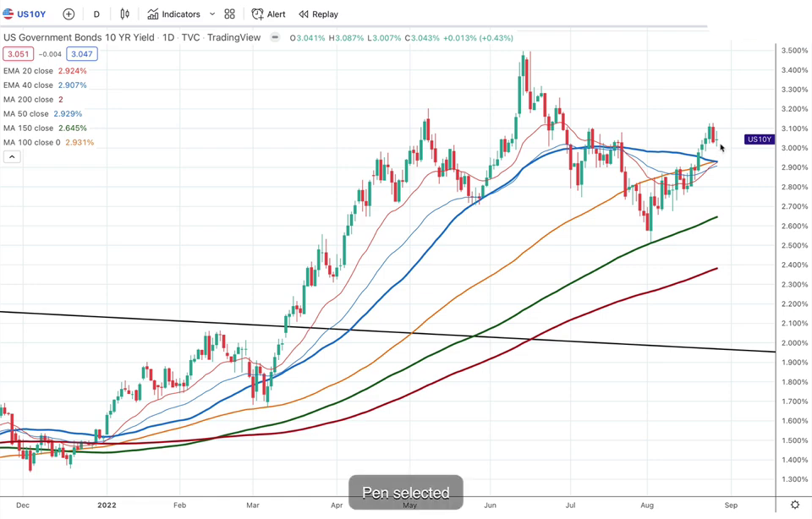812x519 pixels.
Task: Expand the chevron beside Indicators
Action: pos(211,14)
